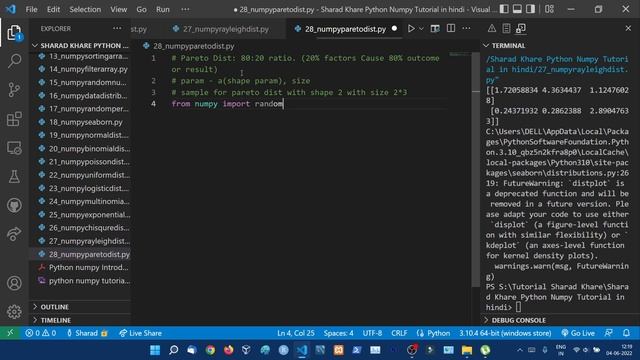
Task: Open the Extensions view
Action: coord(14,119)
